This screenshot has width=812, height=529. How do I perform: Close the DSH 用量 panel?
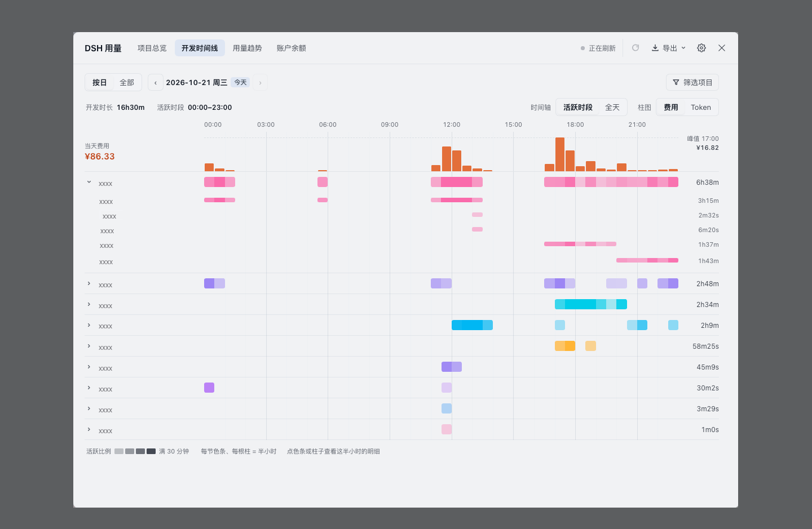tap(722, 48)
